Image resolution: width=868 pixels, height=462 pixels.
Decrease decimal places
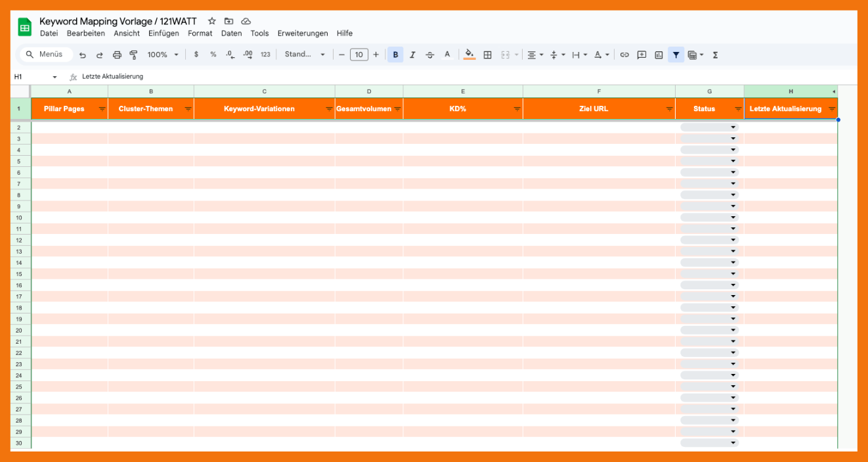click(x=230, y=55)
